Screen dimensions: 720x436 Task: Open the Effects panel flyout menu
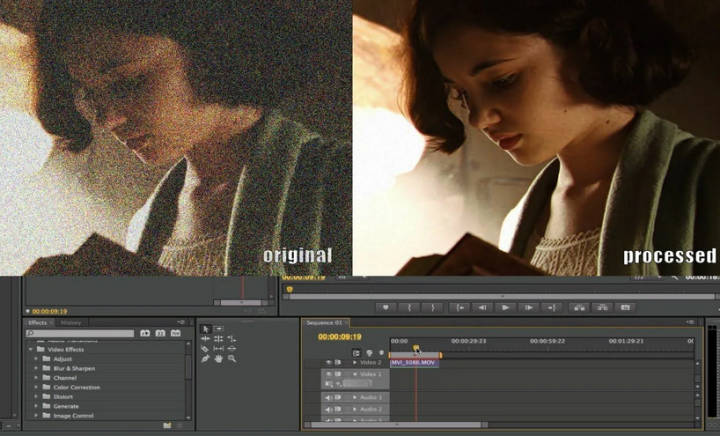(x=181, y=322)
